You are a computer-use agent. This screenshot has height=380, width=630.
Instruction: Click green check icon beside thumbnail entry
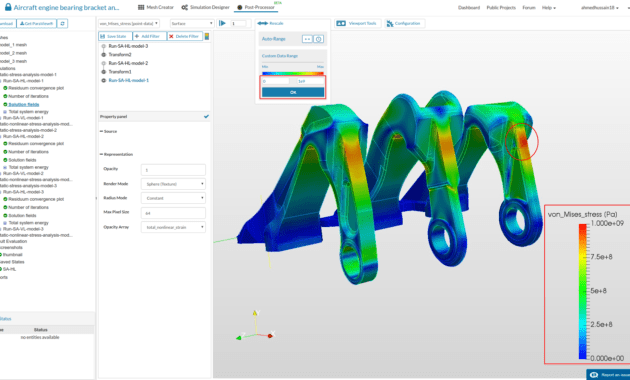click(x=1, y=254)
